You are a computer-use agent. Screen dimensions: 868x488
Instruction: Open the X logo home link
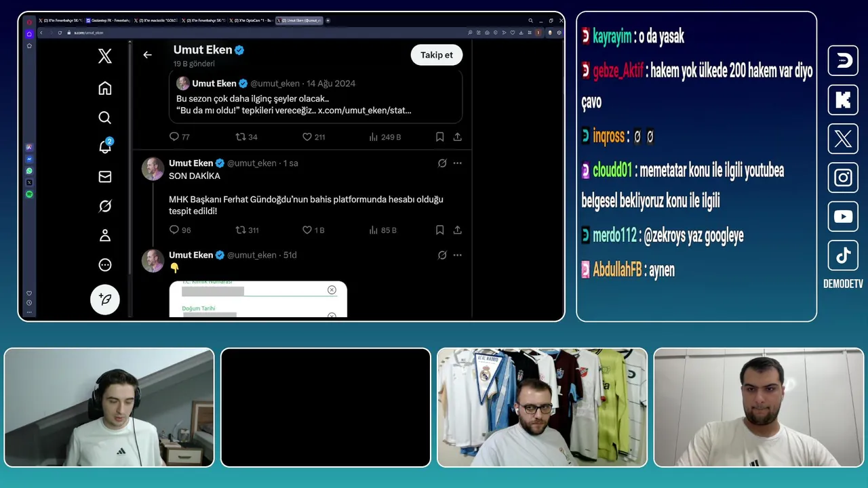[x=104, y=56]
